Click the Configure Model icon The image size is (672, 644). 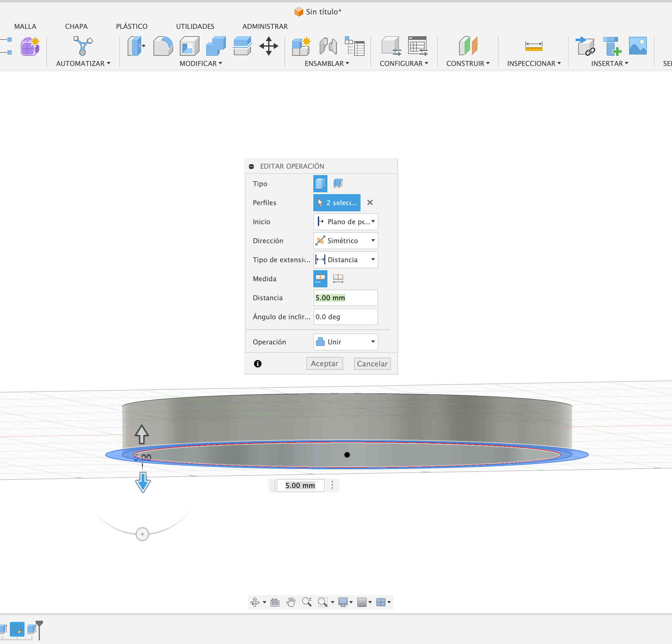[391, 46]
